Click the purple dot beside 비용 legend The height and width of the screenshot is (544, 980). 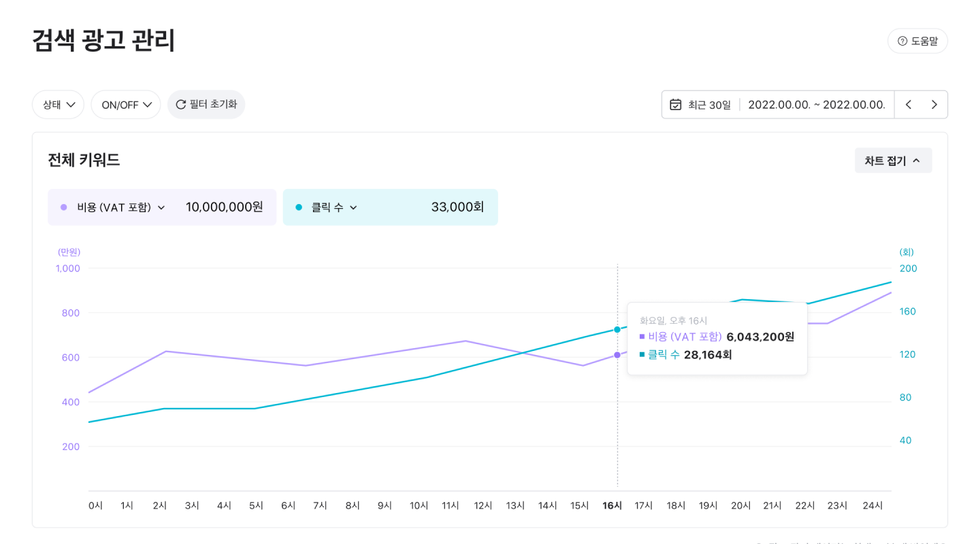64,207
